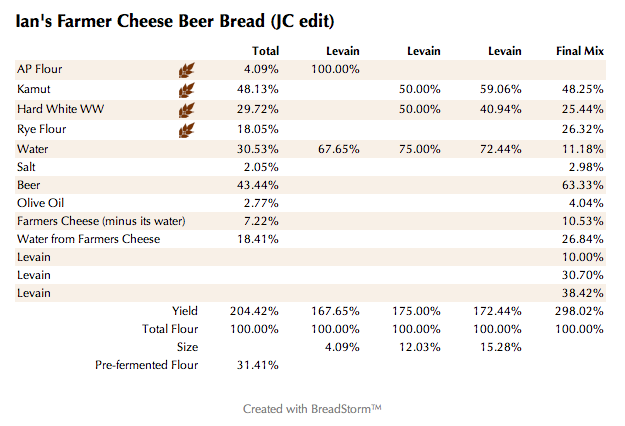Click the Created with BreadStorm link
This screenshot has height=426, width=625.
[312, 408]
